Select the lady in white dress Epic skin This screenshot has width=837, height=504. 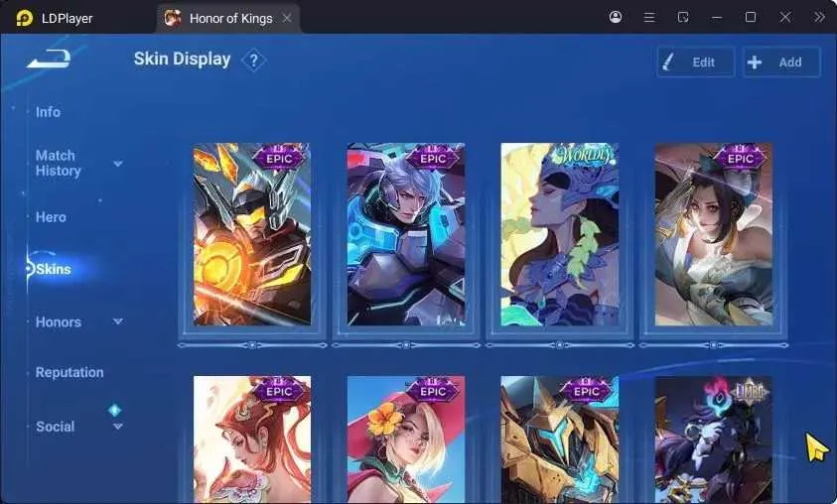click(714, 234)
